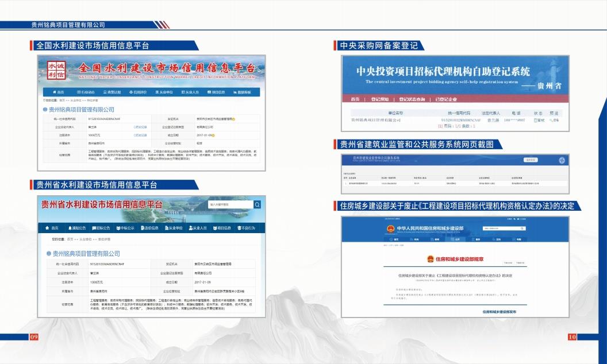Click the emblem beside 住房和城乡建设部规章 heading
Viewport: 607px width, 364px height.
(430, 259)
